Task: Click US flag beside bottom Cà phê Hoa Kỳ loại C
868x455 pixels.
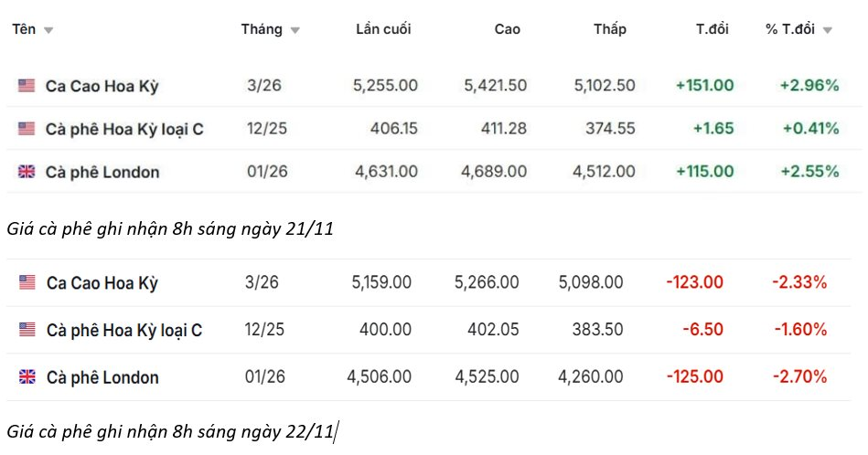Action: tap(27, 330)
